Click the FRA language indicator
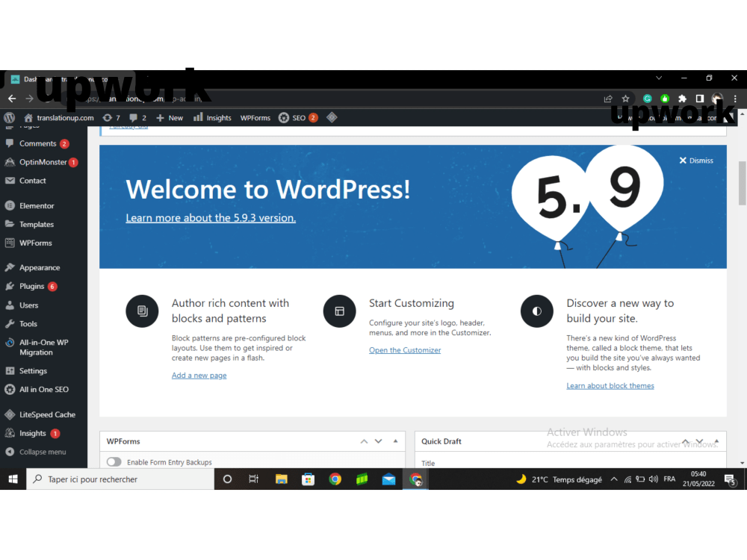 click(x=669, y=479)
